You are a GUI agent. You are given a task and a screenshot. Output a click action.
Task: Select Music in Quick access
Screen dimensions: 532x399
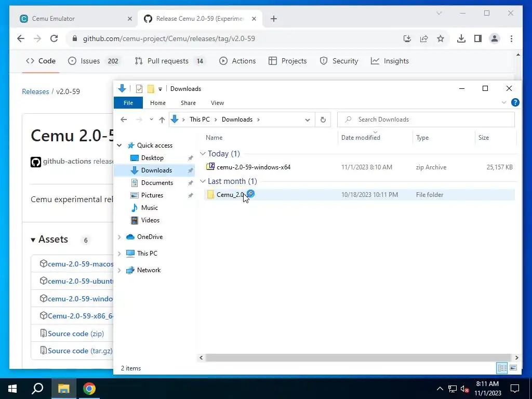(x=149, y=208)
